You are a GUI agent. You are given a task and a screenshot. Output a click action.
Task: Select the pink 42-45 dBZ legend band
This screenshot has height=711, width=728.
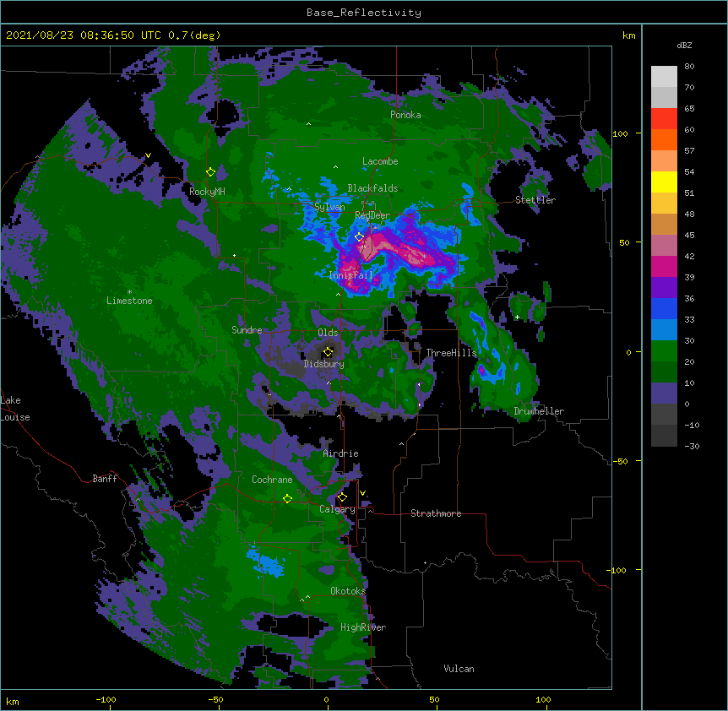pos(664,246)
